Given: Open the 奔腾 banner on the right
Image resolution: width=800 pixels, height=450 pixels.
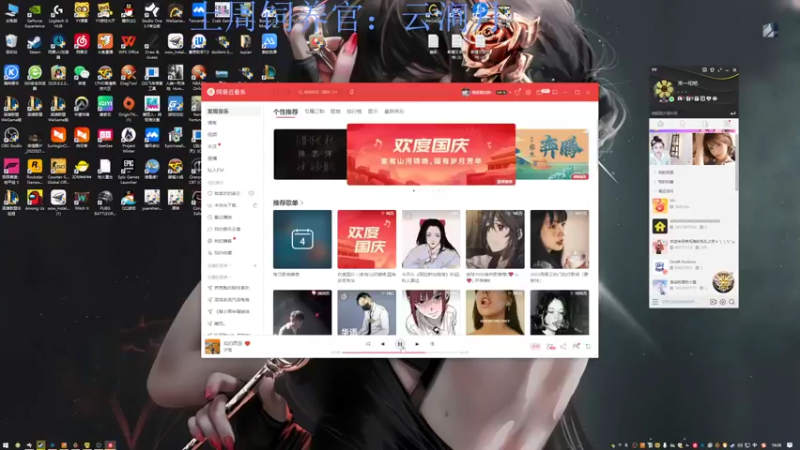Looking at the screenshot, I should 552,155.
